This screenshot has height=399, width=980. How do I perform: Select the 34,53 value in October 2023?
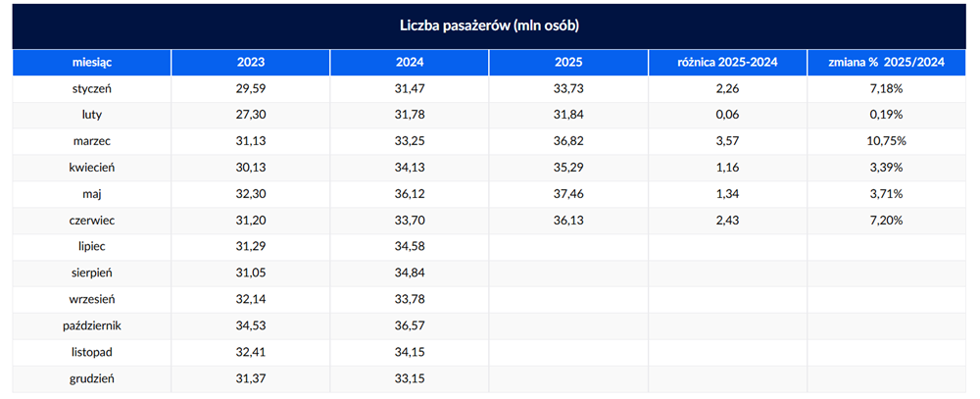[x=251, y=325]
